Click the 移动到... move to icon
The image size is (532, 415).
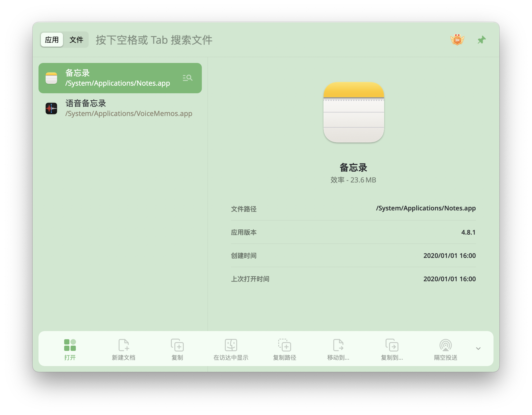(x=338, y=345)
